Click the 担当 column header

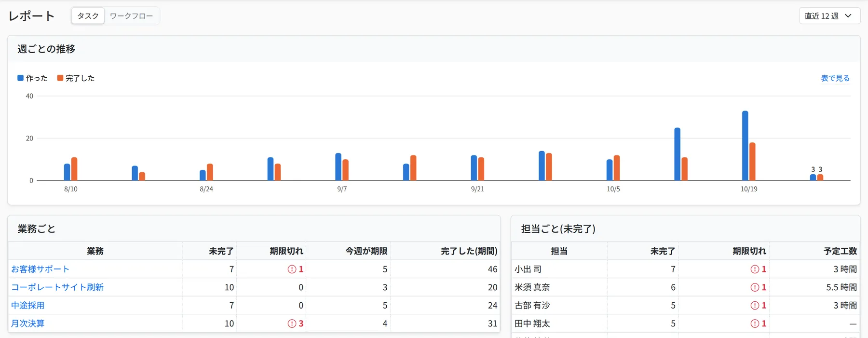(x=559, y=251)
